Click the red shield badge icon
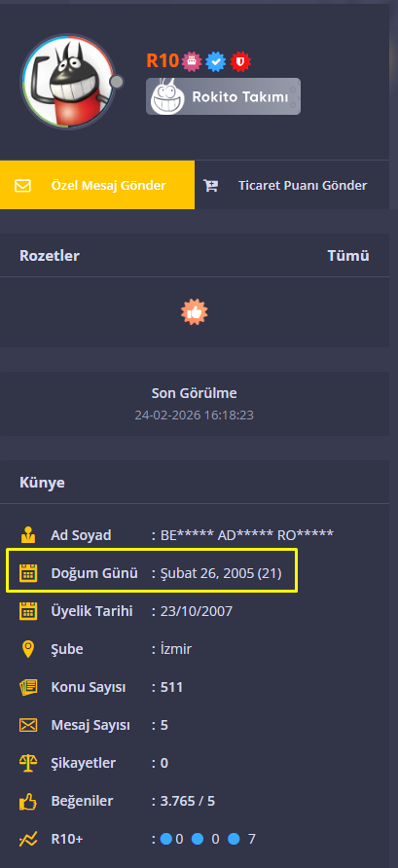Viewport: 398px width, 868px height. (x=240, y=61)
